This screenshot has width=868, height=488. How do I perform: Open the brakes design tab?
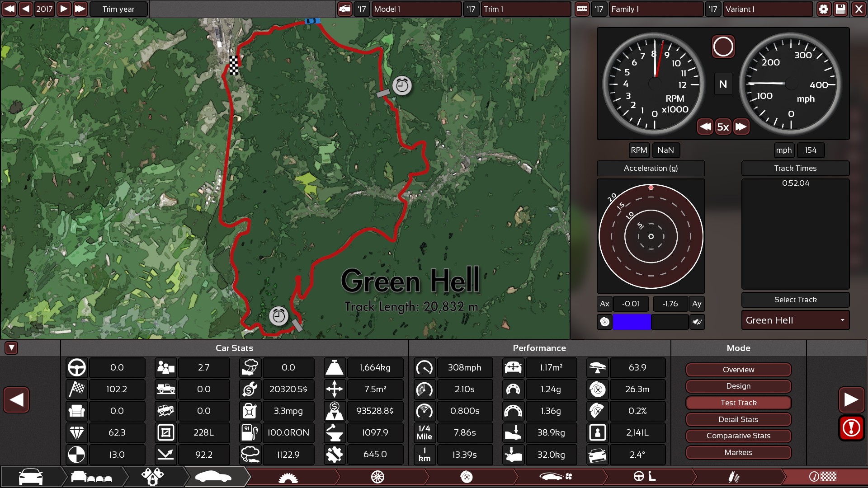466,477
